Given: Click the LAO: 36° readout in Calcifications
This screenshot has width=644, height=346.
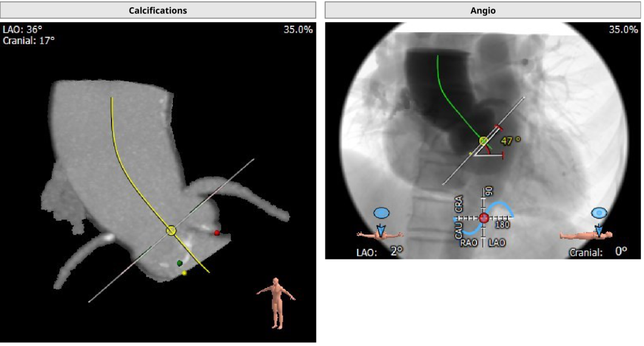Looking at the screenshot, I should pyautogui.click(x=23, y=30).
